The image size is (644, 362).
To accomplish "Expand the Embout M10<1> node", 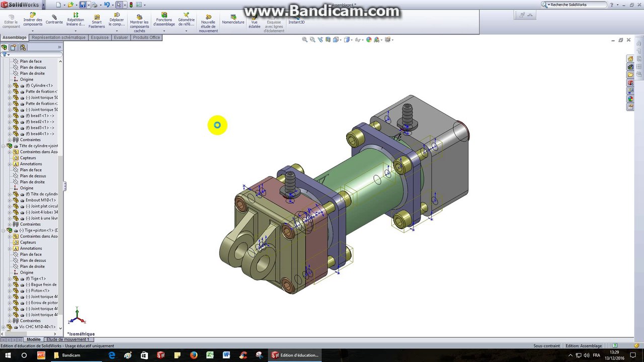I will coord(10,200).
